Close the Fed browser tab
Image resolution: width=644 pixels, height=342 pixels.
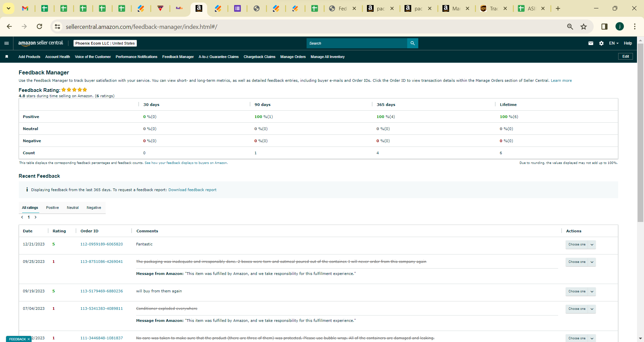pyautogui.click(x=354, y=8)
